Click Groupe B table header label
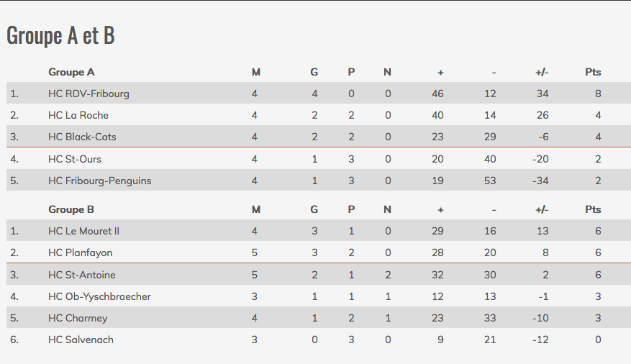631x364 pixels. click(x=71, y=210)
